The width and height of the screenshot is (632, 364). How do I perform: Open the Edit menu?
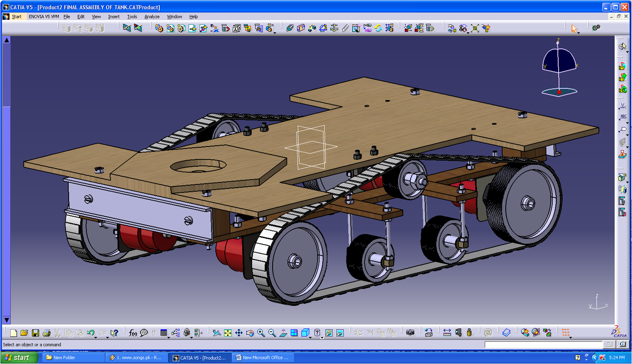coord(81,17)
